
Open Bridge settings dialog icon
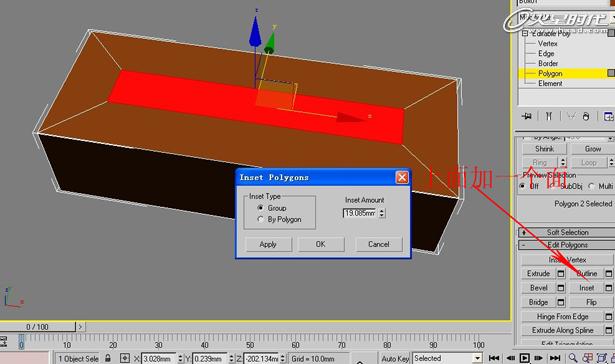point(561,302)
